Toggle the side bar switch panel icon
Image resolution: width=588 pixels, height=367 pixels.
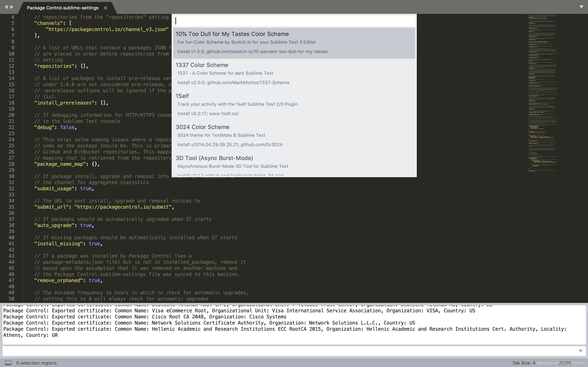[x=8, y=363]
